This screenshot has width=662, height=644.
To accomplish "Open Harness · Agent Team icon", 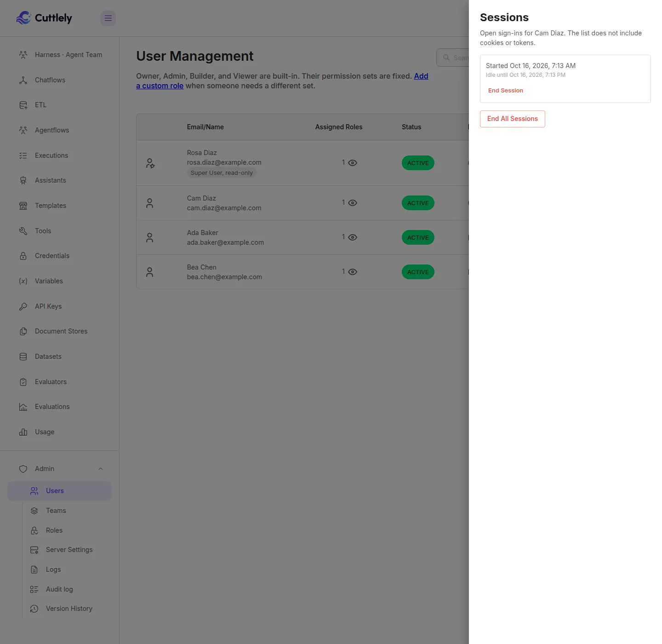I will tap(23, 55).
